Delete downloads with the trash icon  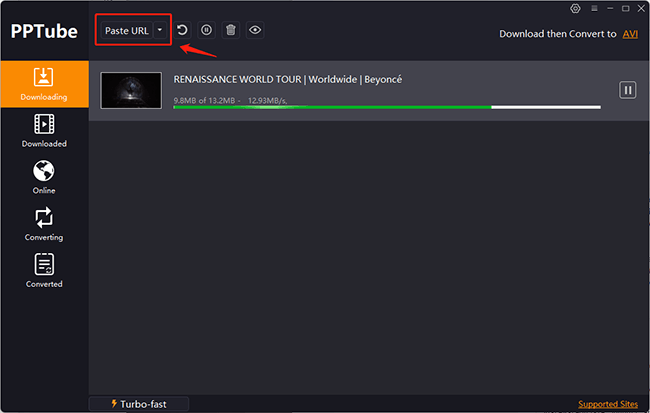pos(231,30)
